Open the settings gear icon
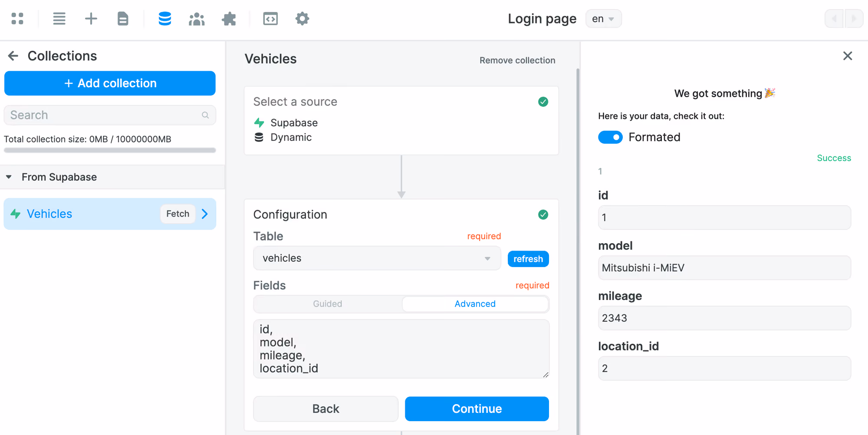868x435 pixels. (x=302, y=19)
